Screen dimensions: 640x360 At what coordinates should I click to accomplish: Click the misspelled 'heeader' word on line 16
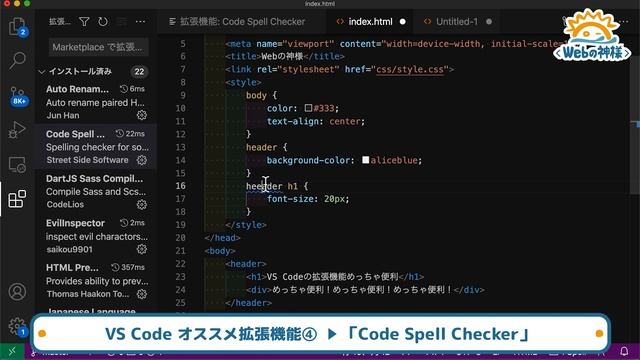[264, 186]
